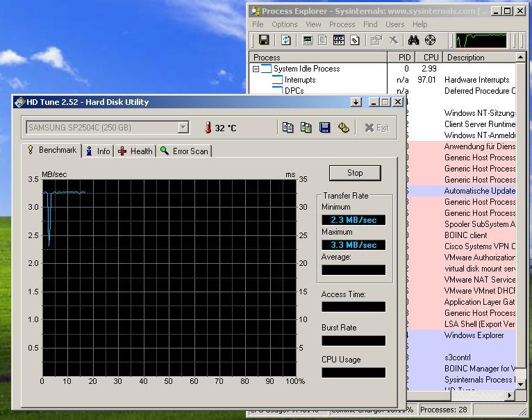The width and height of the screenshot is (532, 420).
Task: Open File menu in Process Explorer
Action: 258,24
